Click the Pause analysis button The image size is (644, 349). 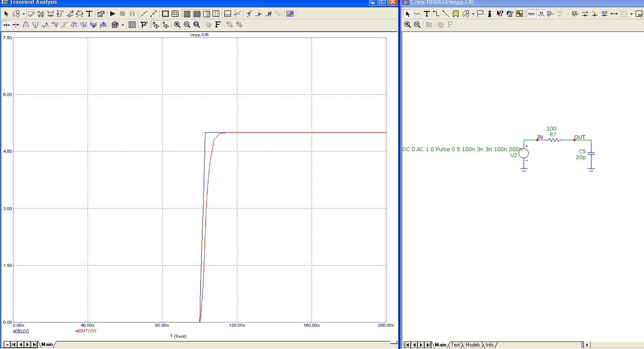point(132,14)
